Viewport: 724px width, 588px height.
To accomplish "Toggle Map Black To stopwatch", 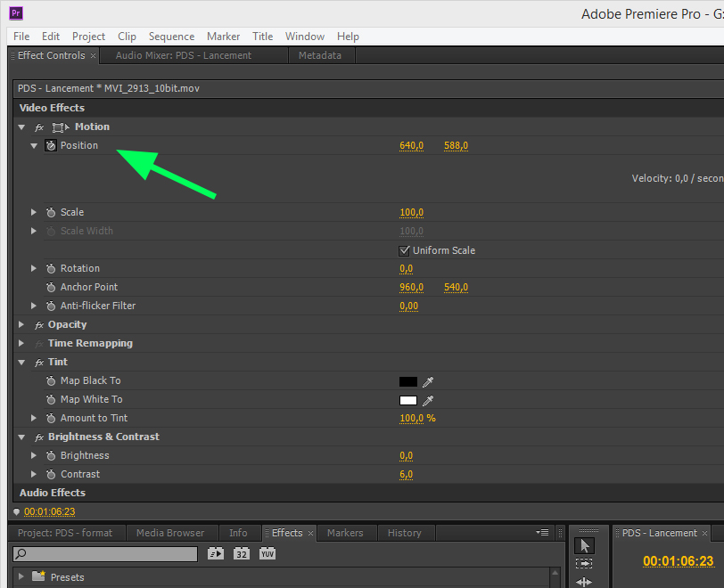I will point(51,380).
